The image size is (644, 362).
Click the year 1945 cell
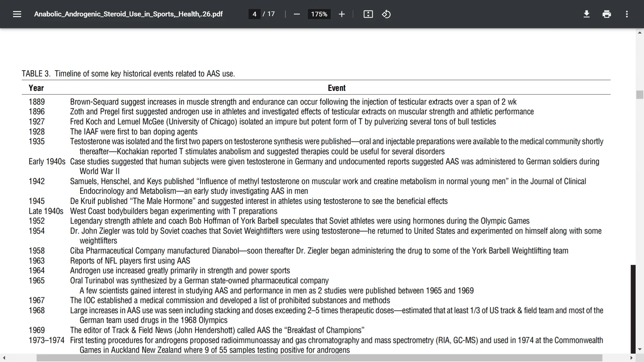(x=37, y=201)
